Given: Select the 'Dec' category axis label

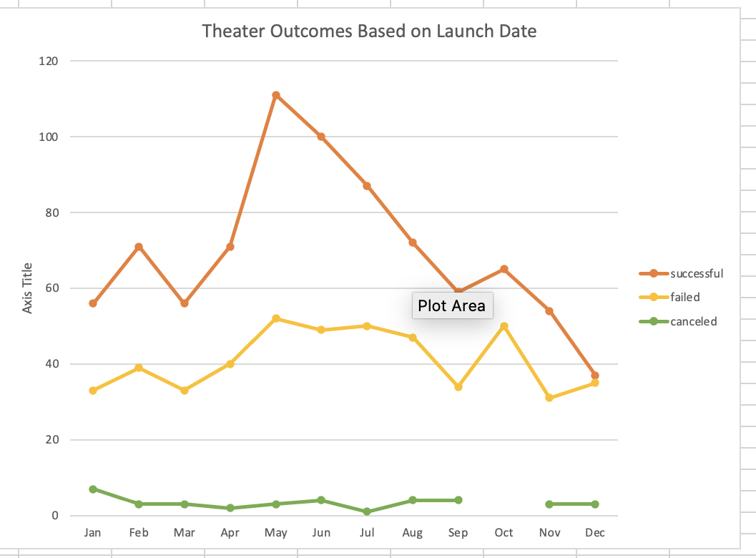Looking at the screenshot, I should point(595,533).
